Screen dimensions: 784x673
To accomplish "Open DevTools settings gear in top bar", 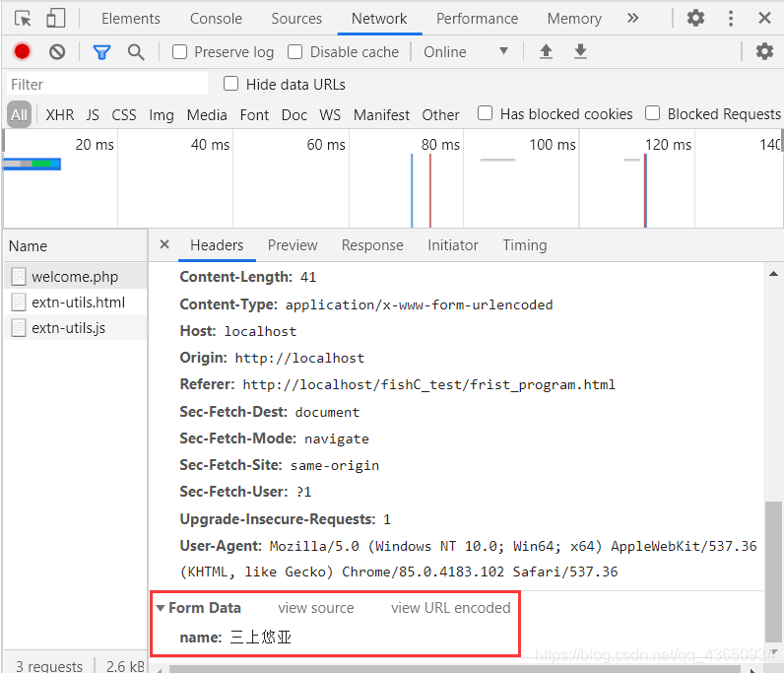I will pos(695,18).
